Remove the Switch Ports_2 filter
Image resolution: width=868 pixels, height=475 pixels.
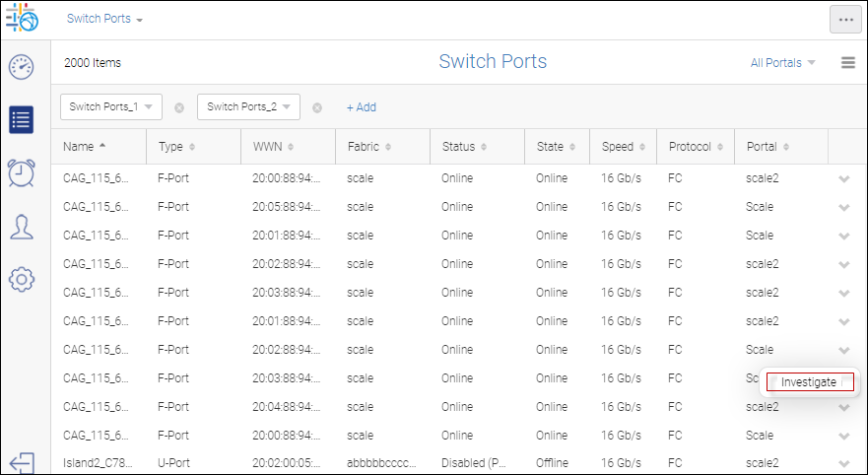(x=317, y=107)
